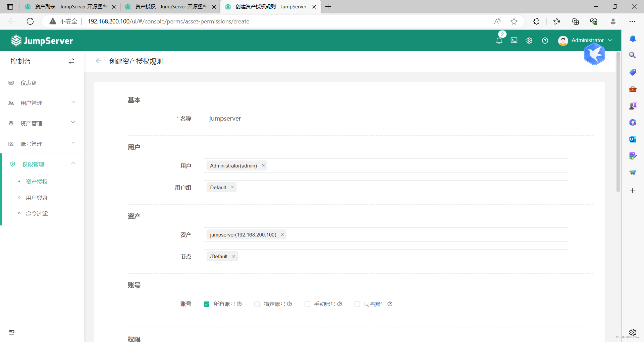Click the 名称 input field
The height and width of the screenshot is (342, 644).
pyautogui.click(x=386, y=118)
